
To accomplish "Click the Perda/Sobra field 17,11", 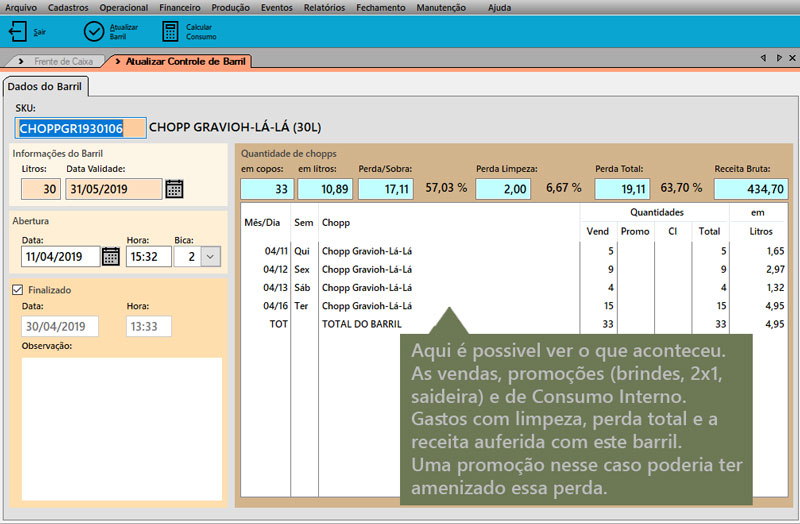I will pyautogui.click(x=386, y=189).
